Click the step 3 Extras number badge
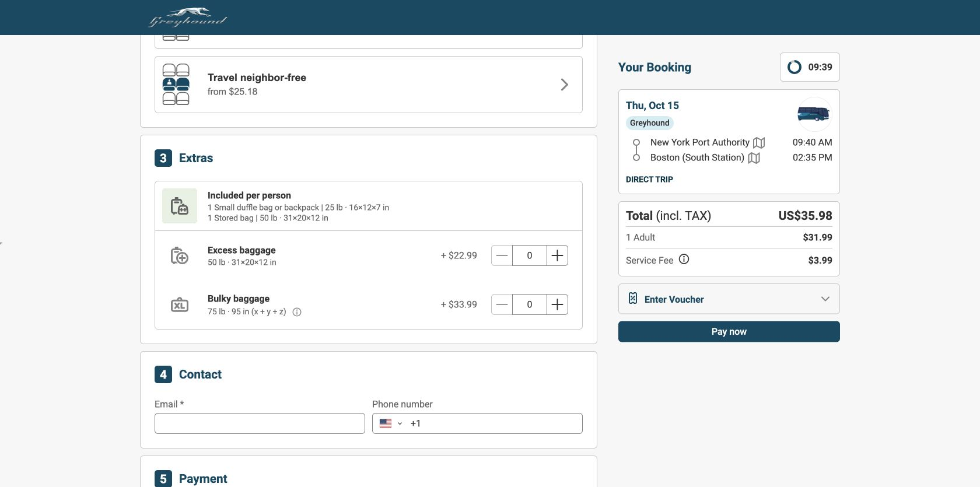 pyautogui.click(x=163, y=158)
